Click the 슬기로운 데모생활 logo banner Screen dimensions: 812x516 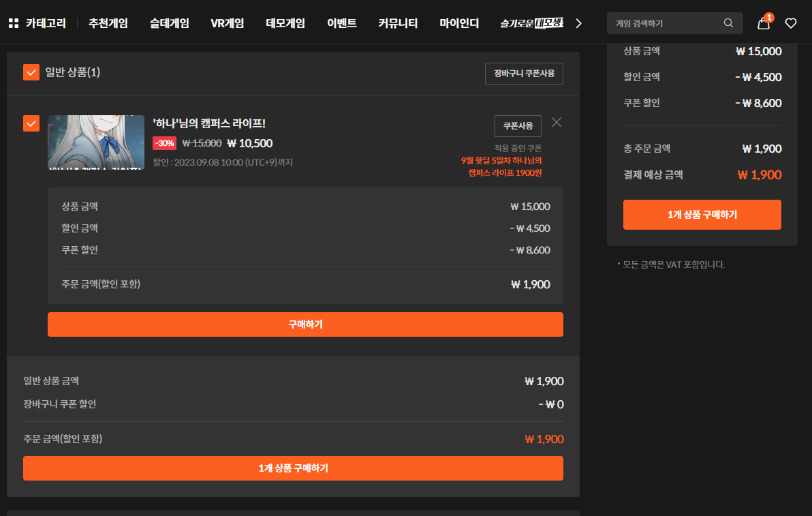coord(531,23)
